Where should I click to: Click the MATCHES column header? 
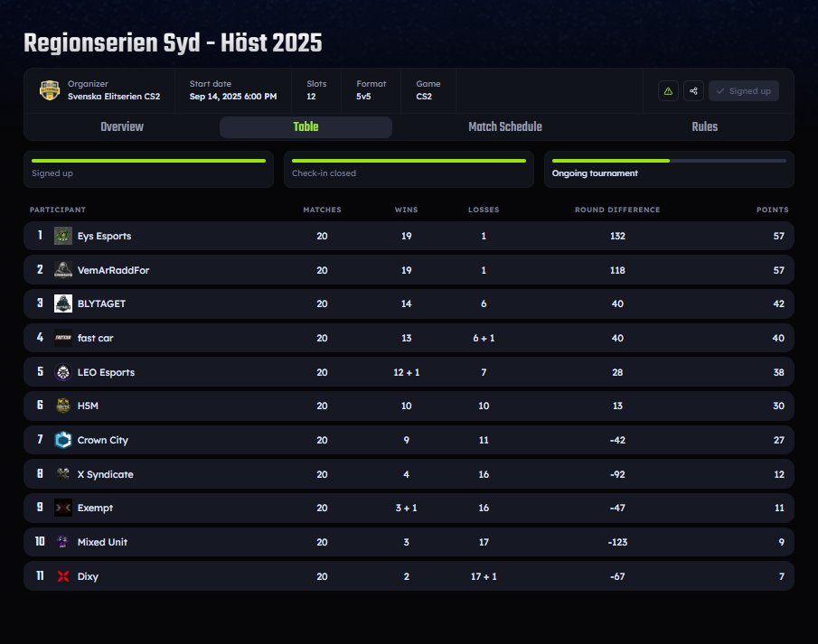tap(322, 210)
